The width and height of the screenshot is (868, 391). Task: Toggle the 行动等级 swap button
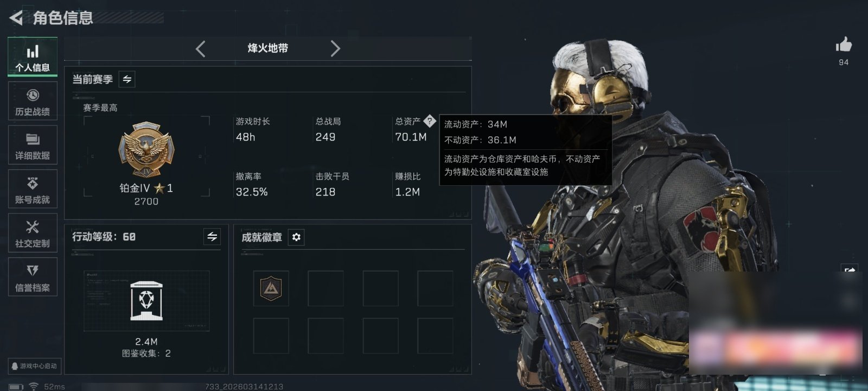tap(212, 237)
